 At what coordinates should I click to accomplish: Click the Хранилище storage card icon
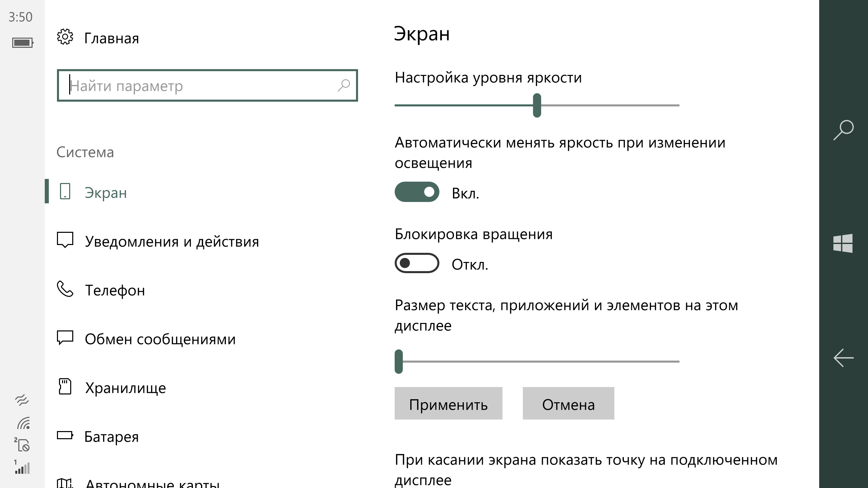(x=65, y=386)
